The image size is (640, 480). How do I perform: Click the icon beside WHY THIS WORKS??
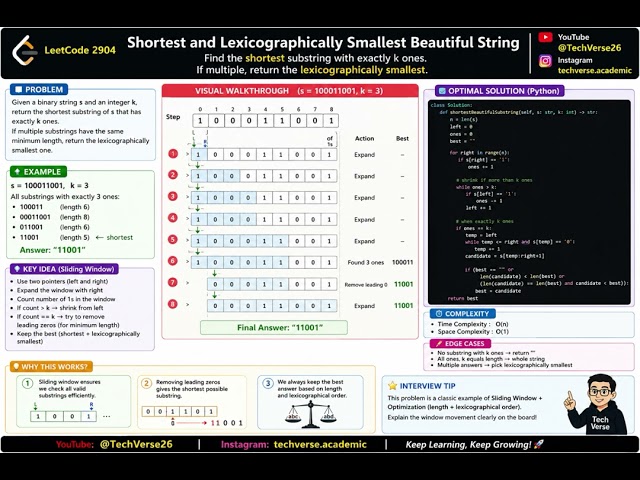point(16,367)
